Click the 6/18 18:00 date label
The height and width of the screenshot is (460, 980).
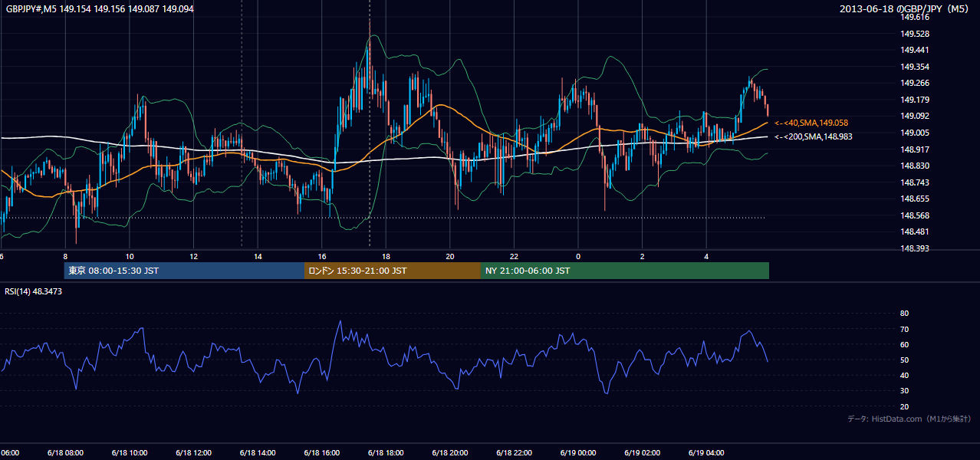[386, 453]
